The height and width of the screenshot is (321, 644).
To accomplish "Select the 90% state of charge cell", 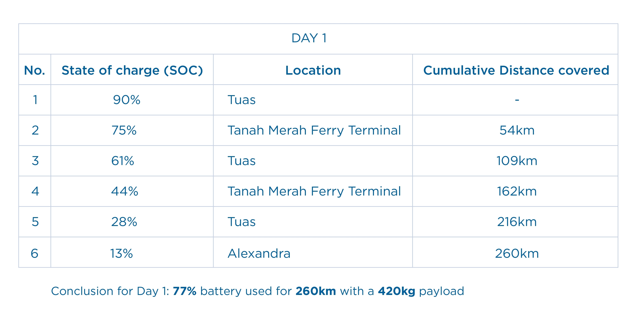I will [x=127, y=100].
